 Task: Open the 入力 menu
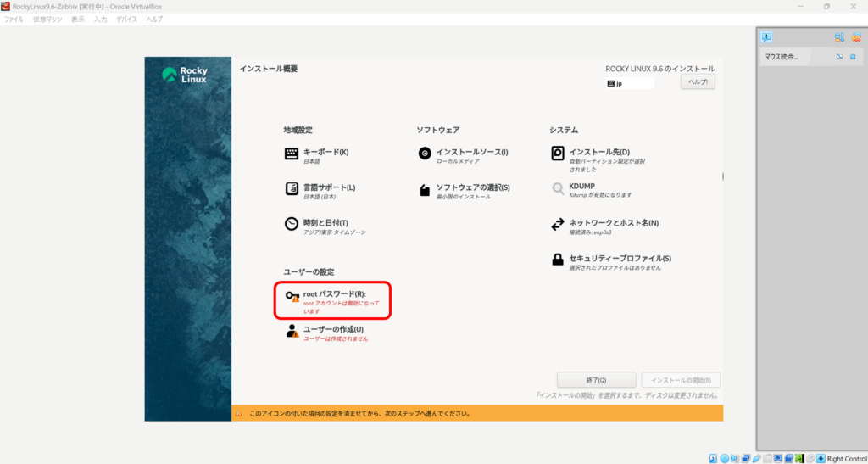point(100,20)
